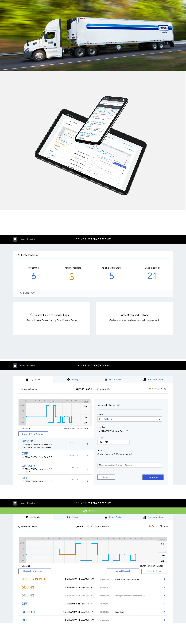Open the Status dropdown showing DRIVING
The image size is (186, 644).
pos(130,419)
